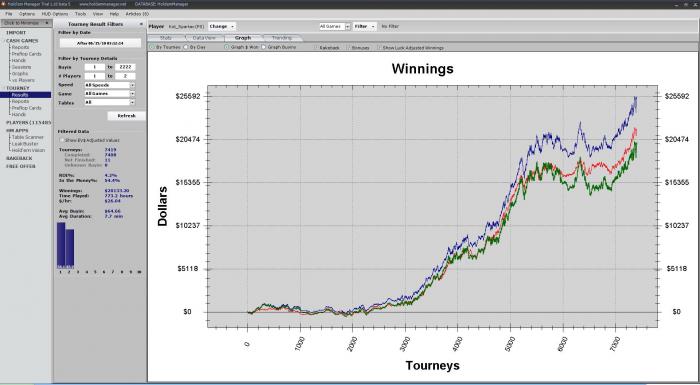The width and height of the screenshot is (700, 385).
Task: Open the Change player dropdown
Action: pos(221,26)
